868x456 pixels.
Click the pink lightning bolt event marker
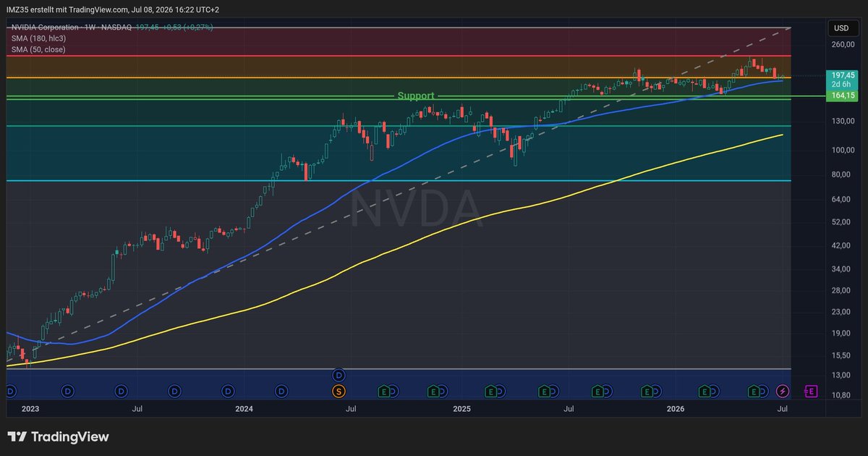coord(783,391)
